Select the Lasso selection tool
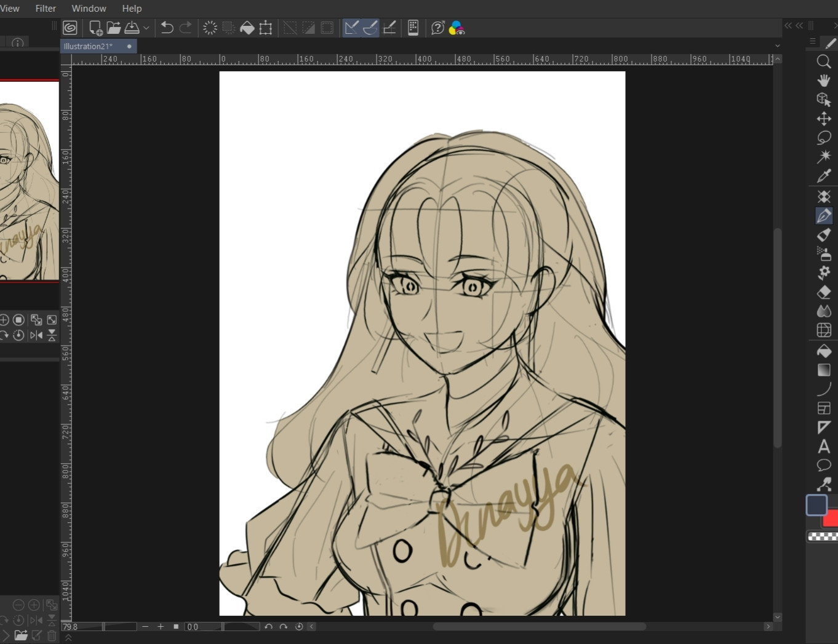Screen dimensions: 838x644 824,138
